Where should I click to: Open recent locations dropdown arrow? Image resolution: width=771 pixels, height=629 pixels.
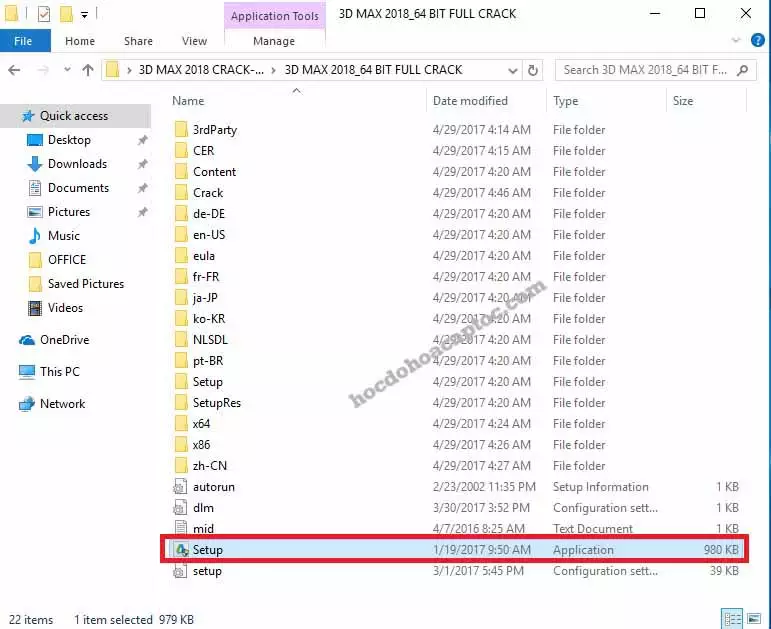67,70
